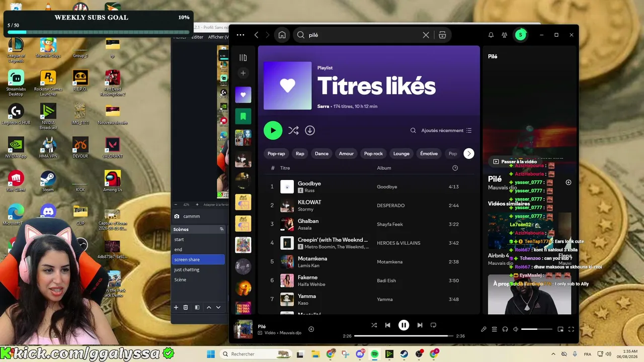
Task: Toggle shuffle in the player bar
Action: [374, 325]
